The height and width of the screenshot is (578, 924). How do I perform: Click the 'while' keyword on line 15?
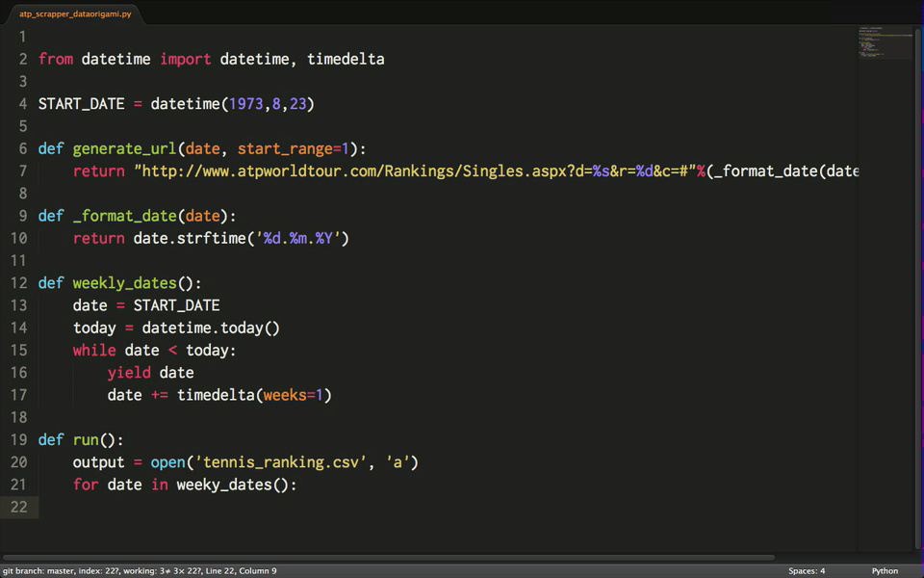94,351
